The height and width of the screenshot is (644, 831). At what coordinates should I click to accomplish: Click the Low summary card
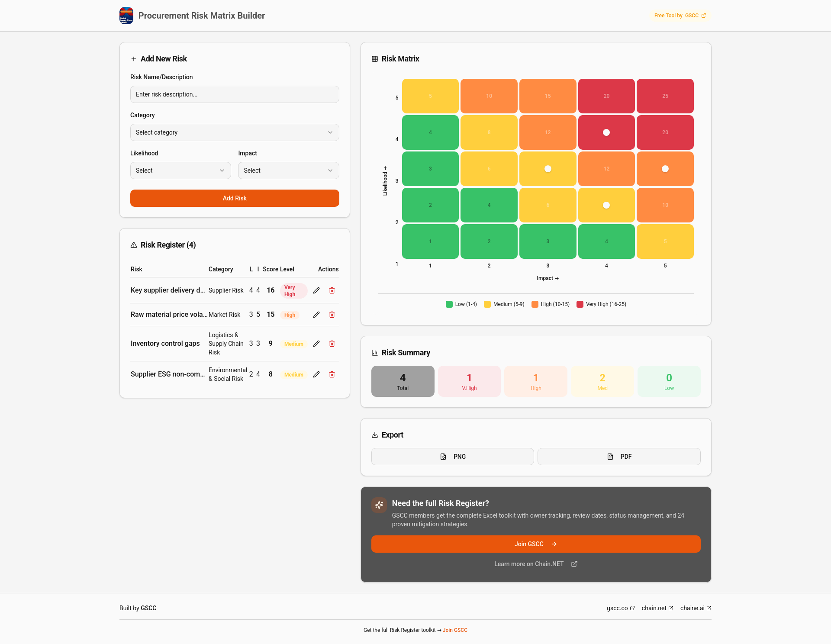[x=669, y=381]
